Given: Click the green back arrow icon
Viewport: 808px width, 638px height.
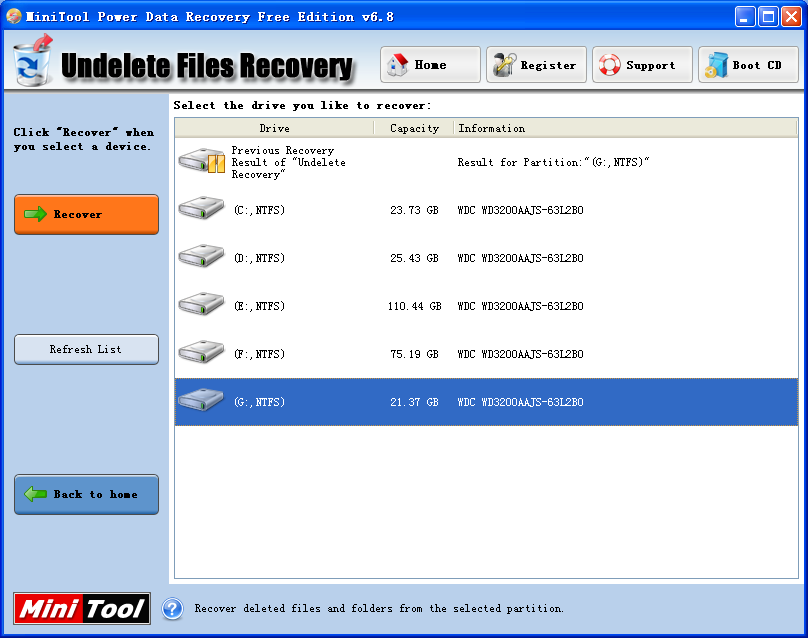Looking at the screenshot, I should point(35,494).
